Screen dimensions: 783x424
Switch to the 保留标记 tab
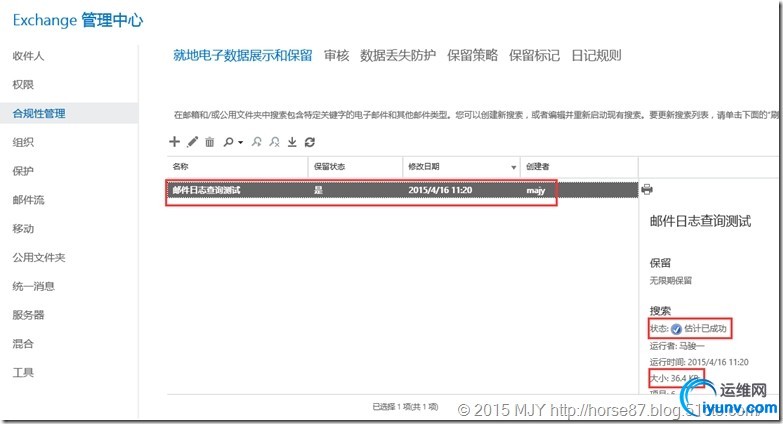click(534, 55)
